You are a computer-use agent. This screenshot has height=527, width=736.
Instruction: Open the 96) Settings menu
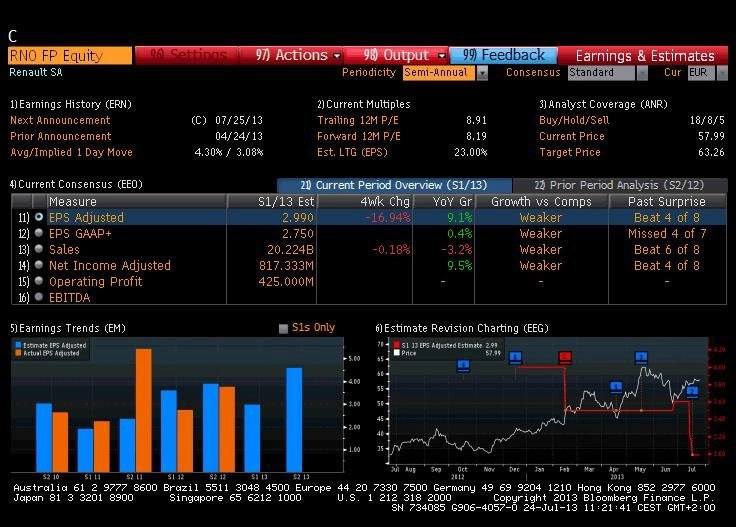point(187,55)
